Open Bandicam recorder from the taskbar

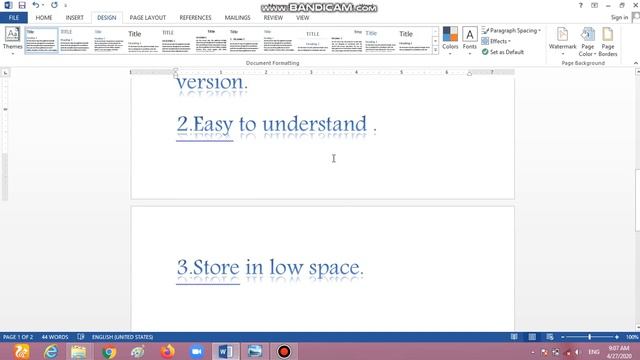[x=284, y=351]
